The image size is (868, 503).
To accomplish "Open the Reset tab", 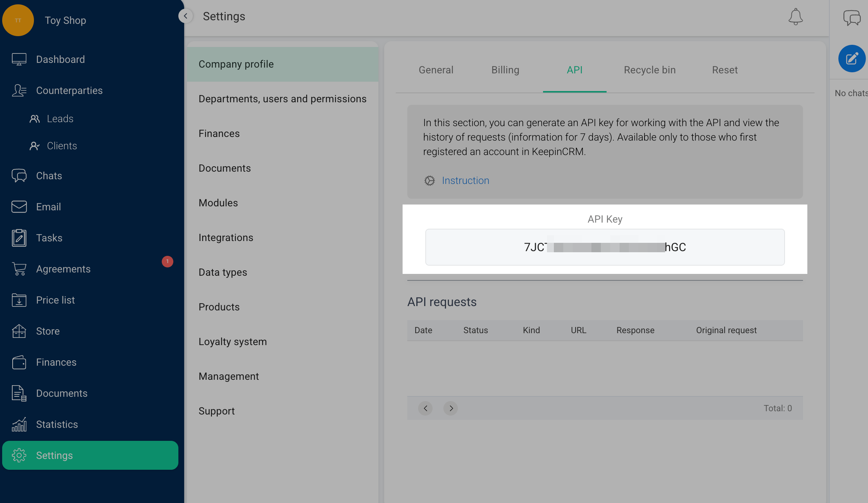I will tap(725, 70).
